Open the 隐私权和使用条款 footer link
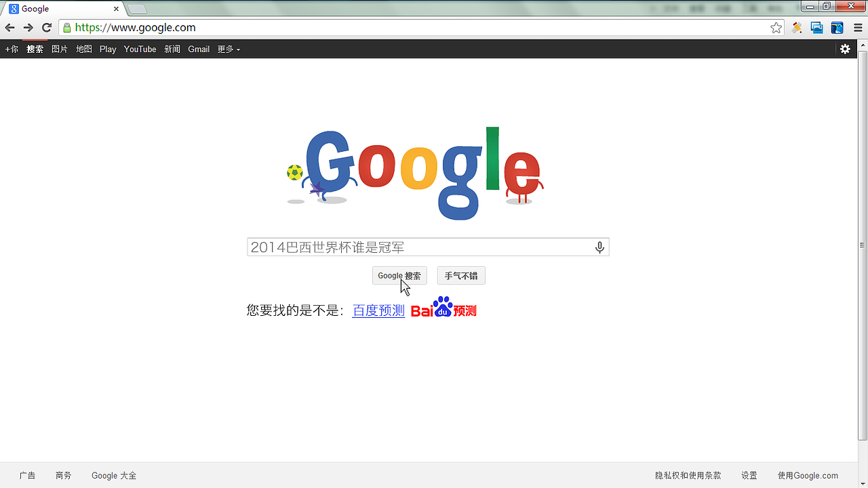 pyautogui.click(x=688, y=476)
